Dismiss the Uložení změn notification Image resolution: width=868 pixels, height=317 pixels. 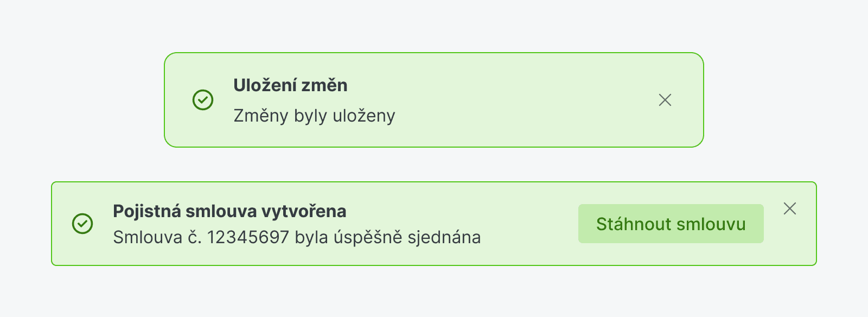(x=665, y=100)
